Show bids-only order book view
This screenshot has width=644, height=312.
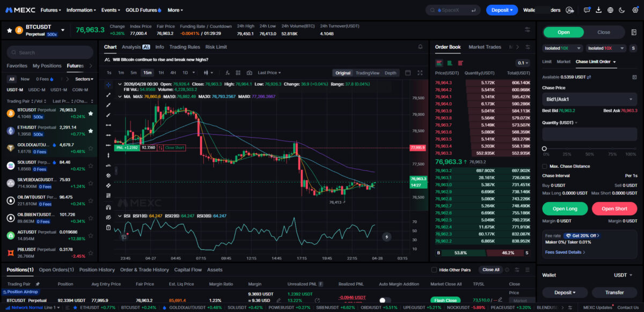tap(449, 63)
